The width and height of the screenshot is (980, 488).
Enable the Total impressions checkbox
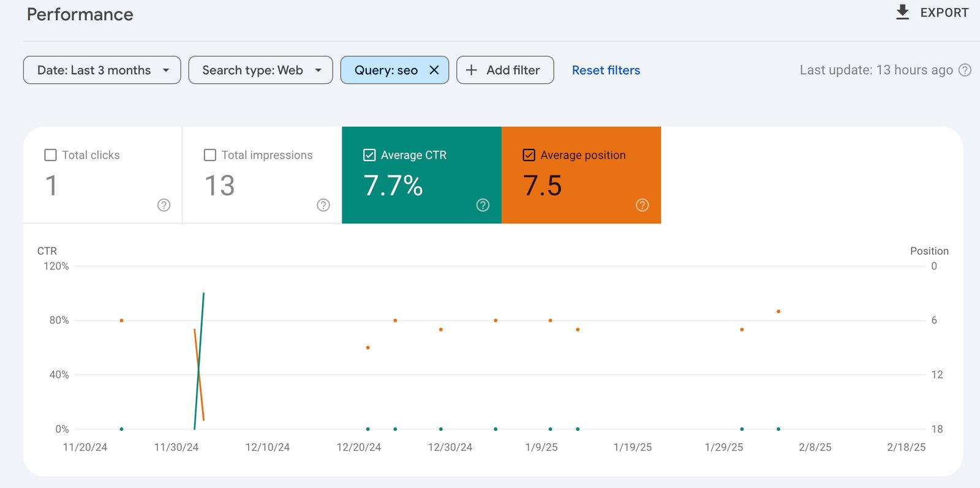209,155
